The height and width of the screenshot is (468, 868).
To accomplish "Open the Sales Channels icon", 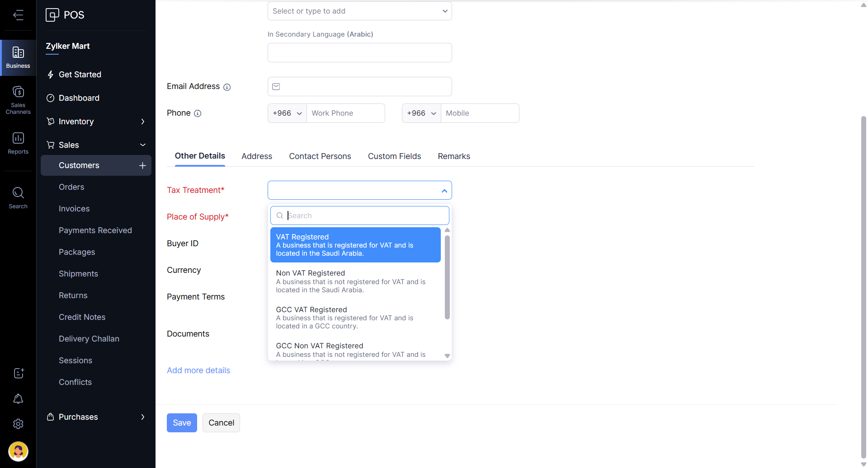I will (18, 99).
